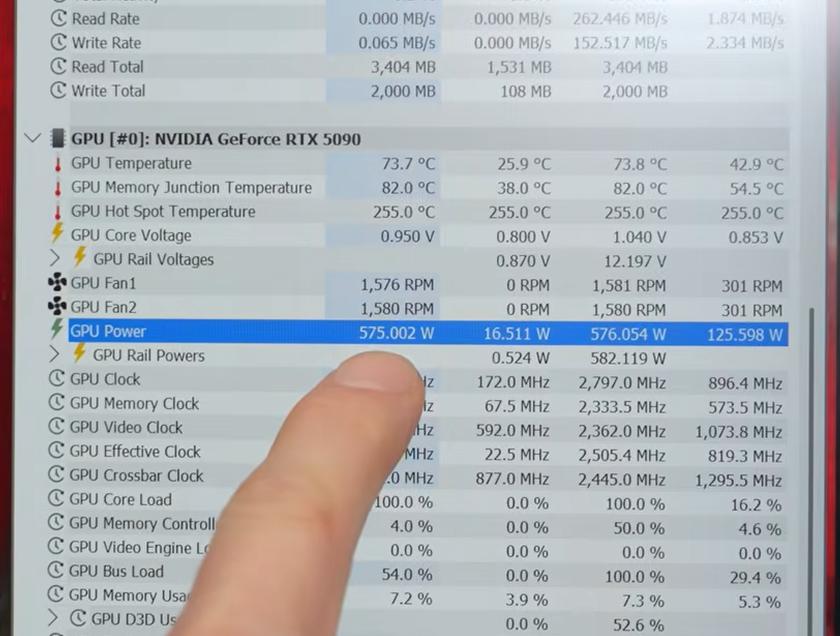Image resolution: width=840 pixels, height=636 pixels.
Task: Click the fan icon for GPU Fan2
Action: coord(57,306)
